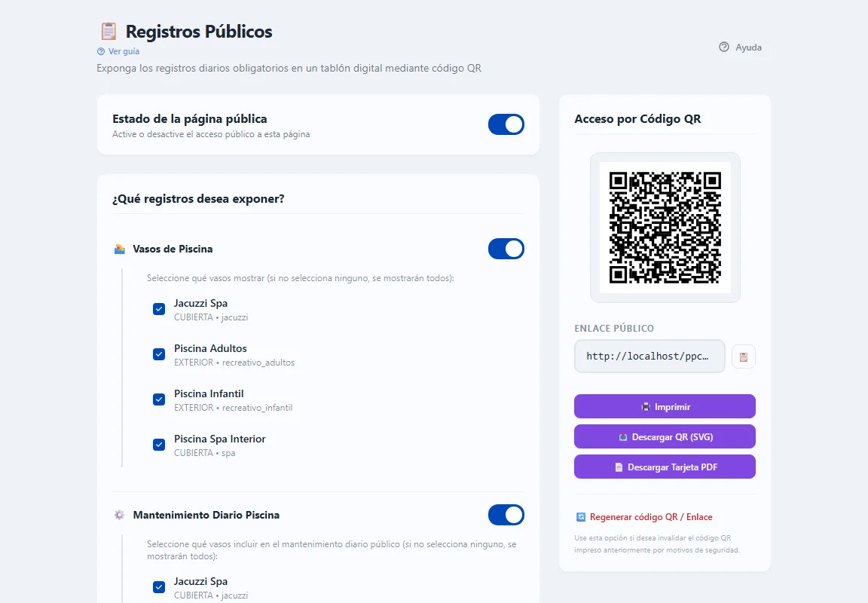The image size is (868, 603).
Task: Copy the public link with the clipboard icon
Action: point(744,357)
